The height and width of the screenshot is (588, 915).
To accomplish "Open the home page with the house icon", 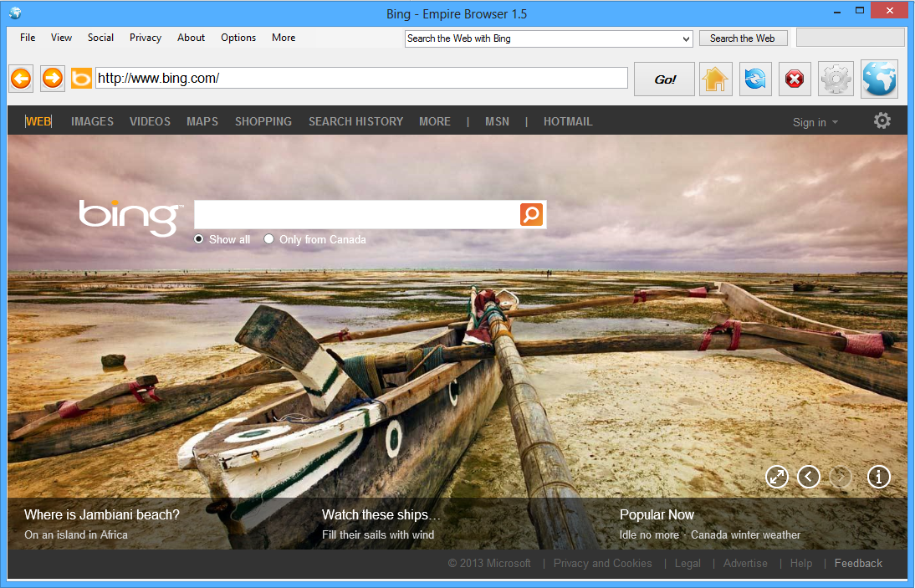I will pos(715,78).
